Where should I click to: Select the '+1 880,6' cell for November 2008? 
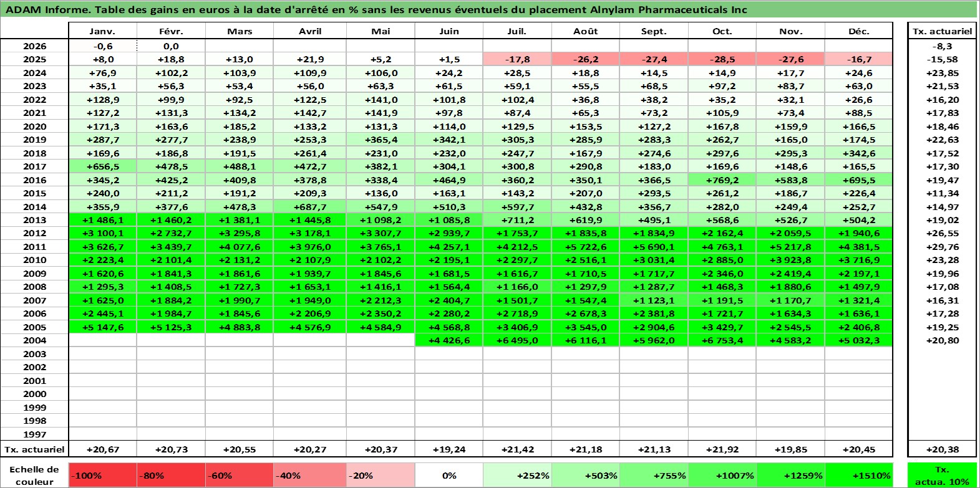(790, 287)
